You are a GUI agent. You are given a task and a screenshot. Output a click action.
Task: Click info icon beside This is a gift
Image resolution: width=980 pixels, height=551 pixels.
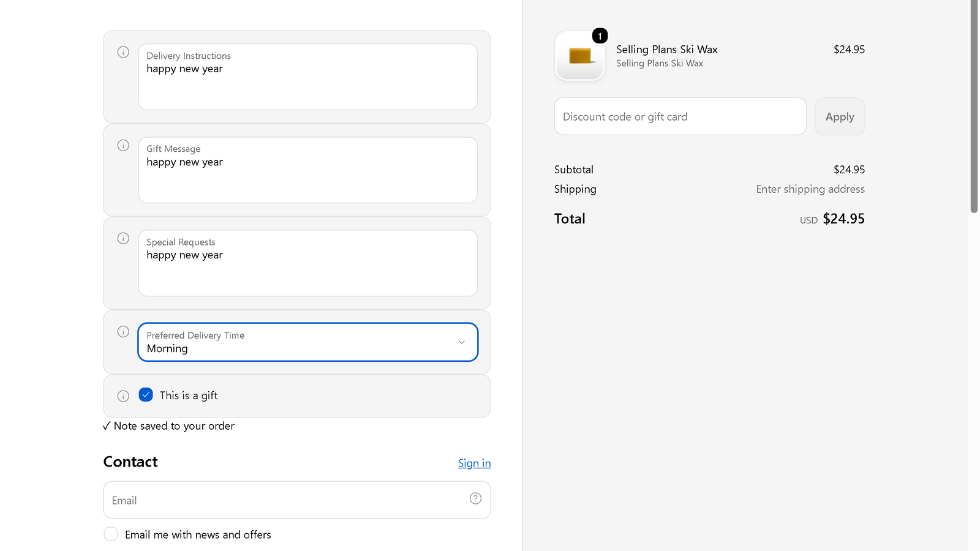pos(123,396)
